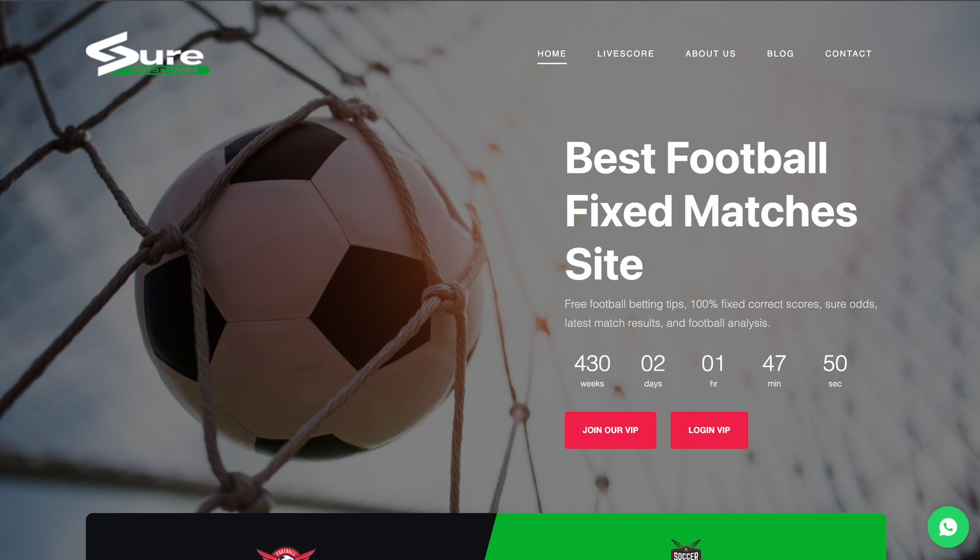The width and height of the screenshot is (980, 560).
Task: Click the Login VIP button
Action: tap(709, 430)
